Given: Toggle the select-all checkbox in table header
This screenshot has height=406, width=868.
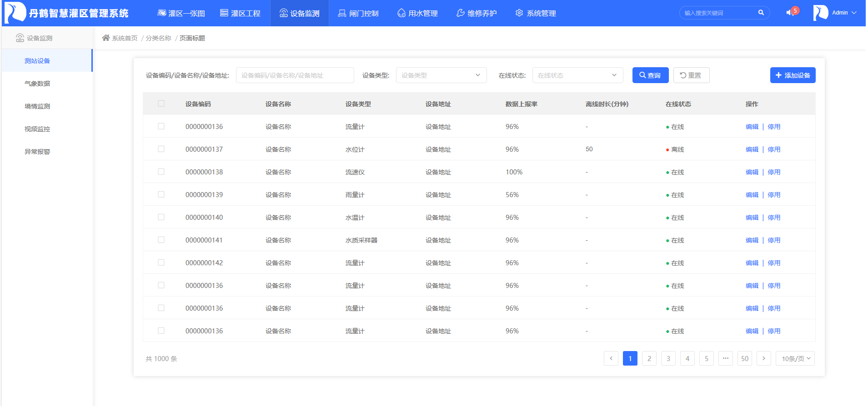Looking at the screenshot, I should click(x=161, y=104).
